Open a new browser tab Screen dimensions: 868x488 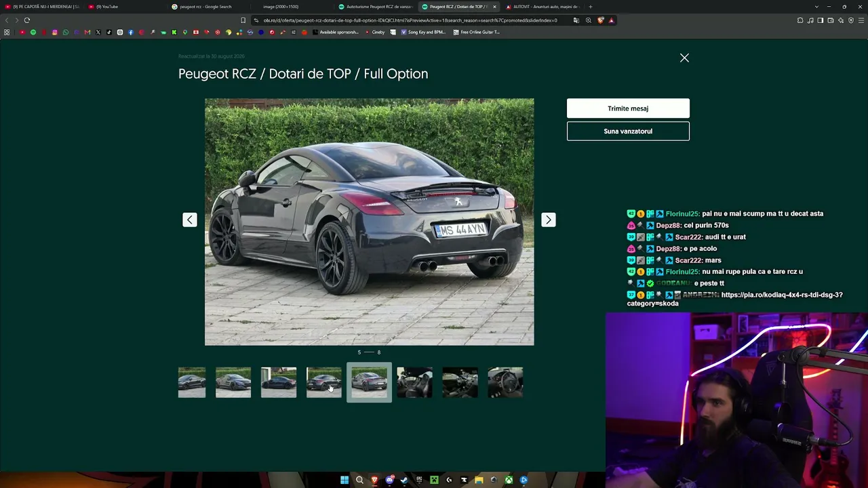pos(591,7)
